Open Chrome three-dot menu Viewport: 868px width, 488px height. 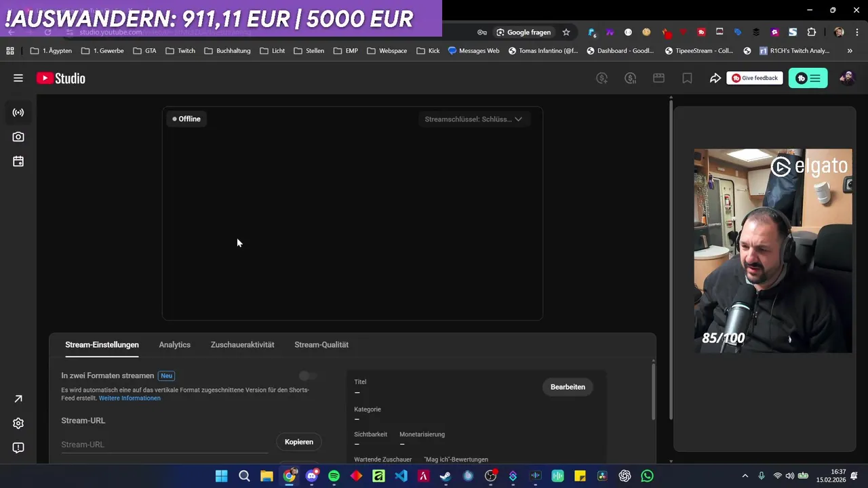pos(856,32)
